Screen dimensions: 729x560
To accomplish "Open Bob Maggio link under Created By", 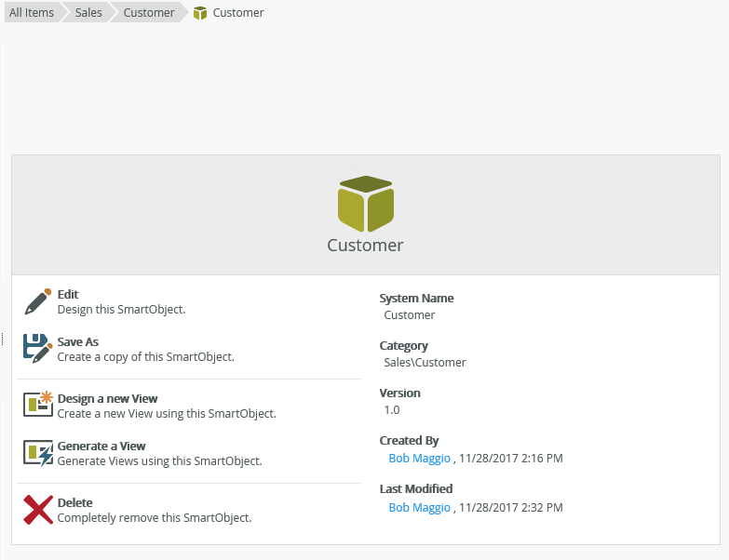I will [419, 459].
